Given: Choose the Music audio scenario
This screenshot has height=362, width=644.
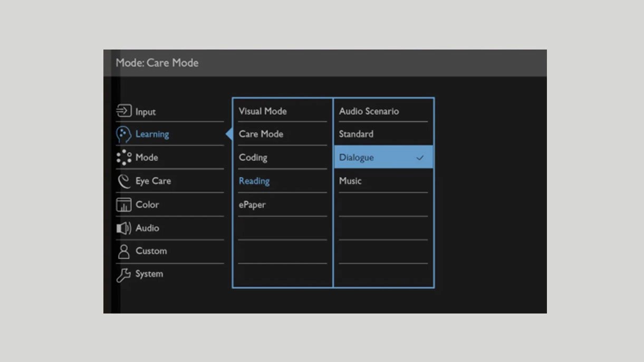Looking at the screenshot, I should [350, 181].
